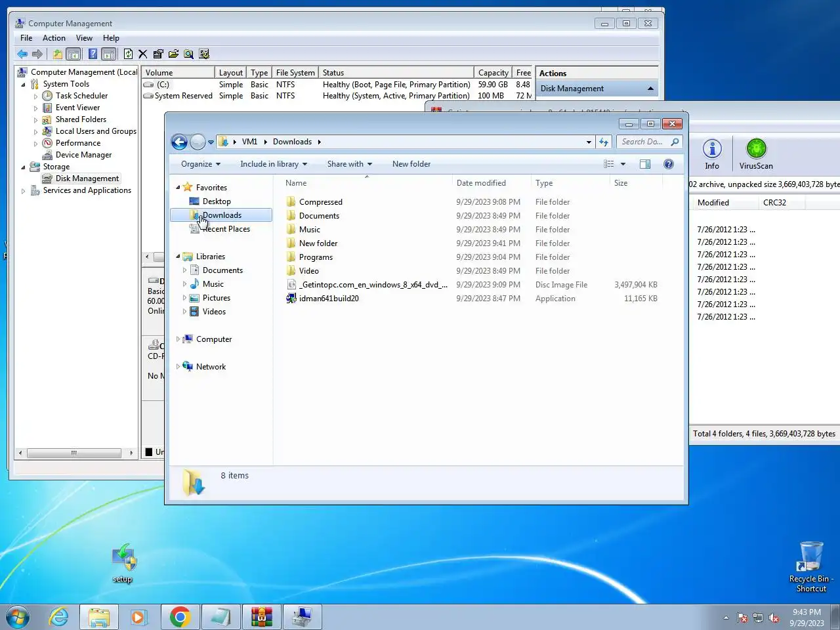Click the Search Downloads input field
This screenshot has height=630, width=840.
tap(644, 142)
